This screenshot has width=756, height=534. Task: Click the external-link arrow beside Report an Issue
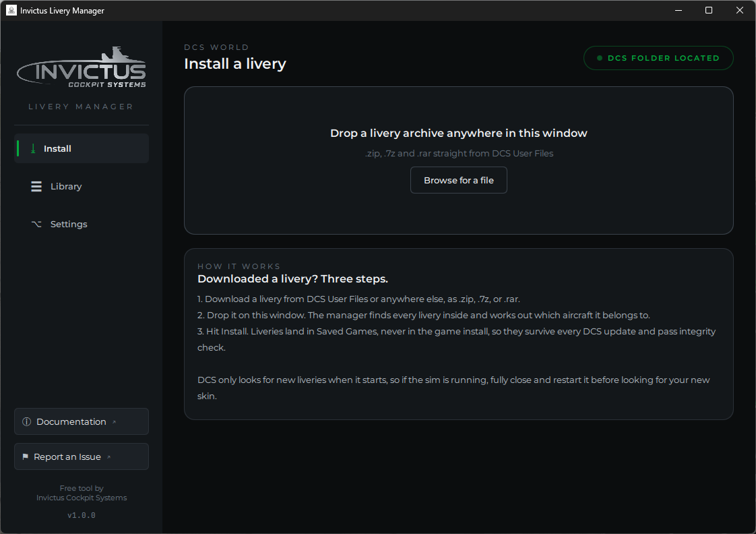109,457
